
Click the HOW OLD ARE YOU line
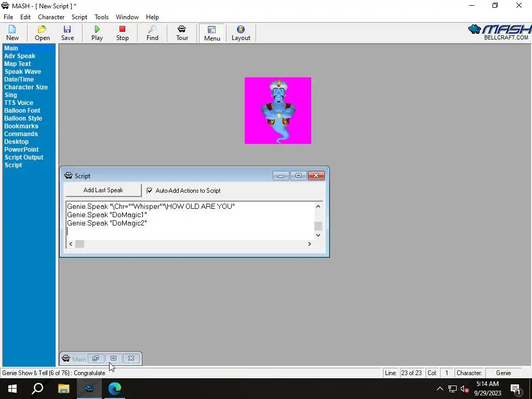pyautogui.click(x=151, y=206)
